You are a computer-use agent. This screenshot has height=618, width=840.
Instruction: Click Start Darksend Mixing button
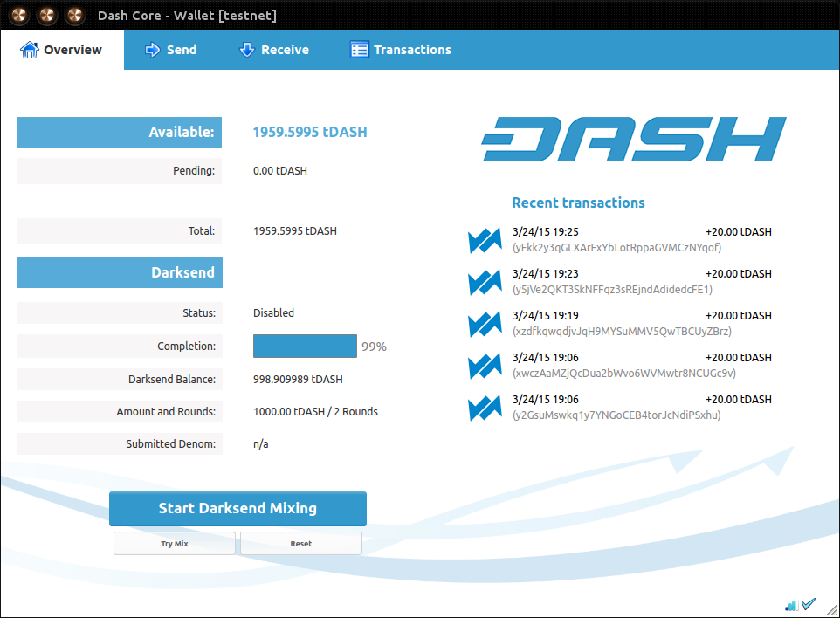(238, 508)
